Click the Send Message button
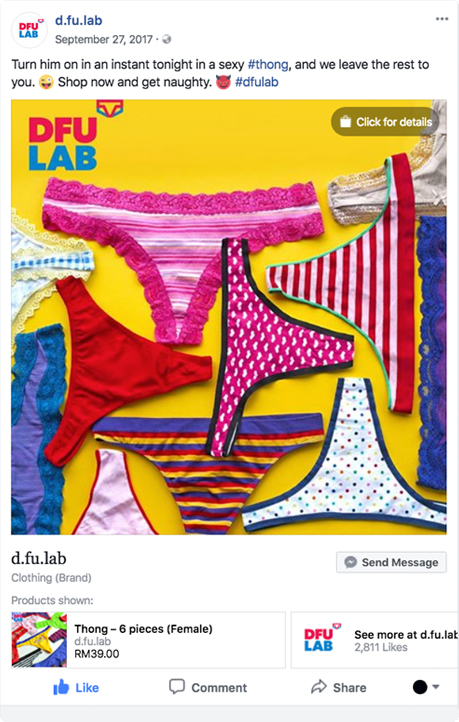 pyautogui.click(x=391, y=562)
